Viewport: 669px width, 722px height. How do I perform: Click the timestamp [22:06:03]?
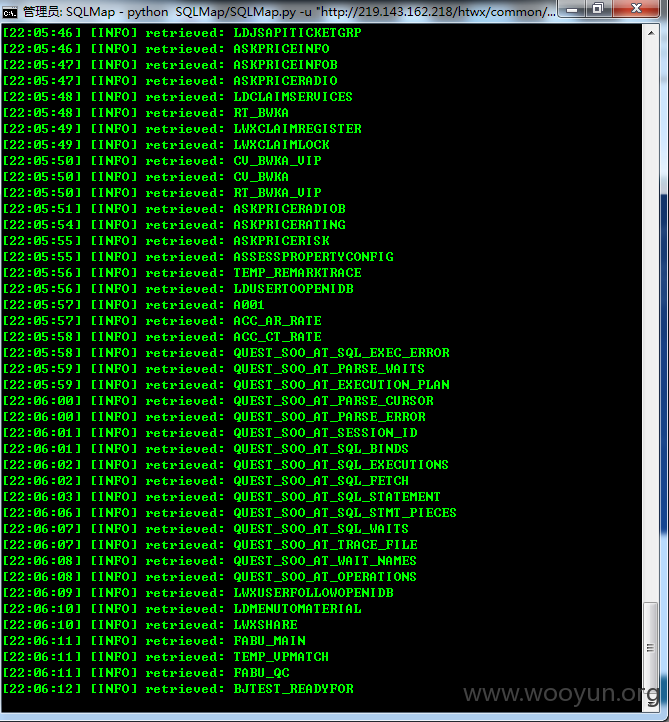pyautogui.click(x=42, y=497)
